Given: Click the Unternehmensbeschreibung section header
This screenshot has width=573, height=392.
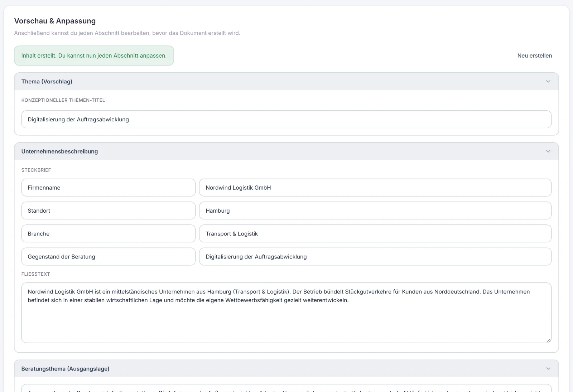Looking at the screenshot, I should tap(286, 151).
